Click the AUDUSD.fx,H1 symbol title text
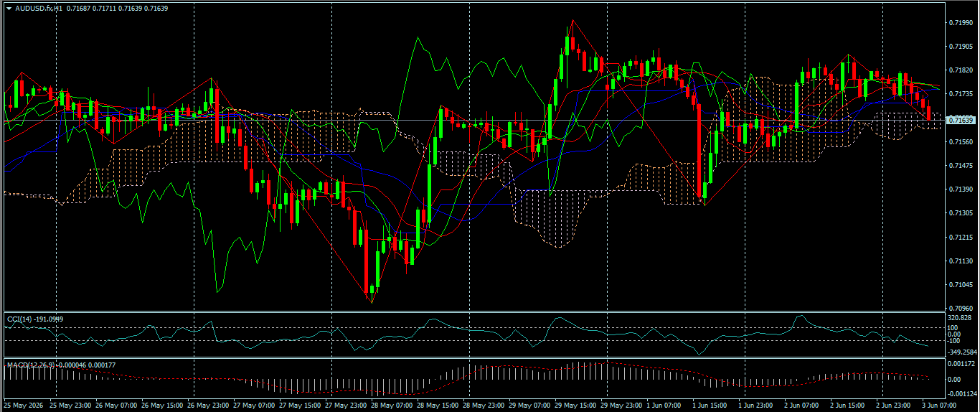Screen dimensions: 980x412 38,8
